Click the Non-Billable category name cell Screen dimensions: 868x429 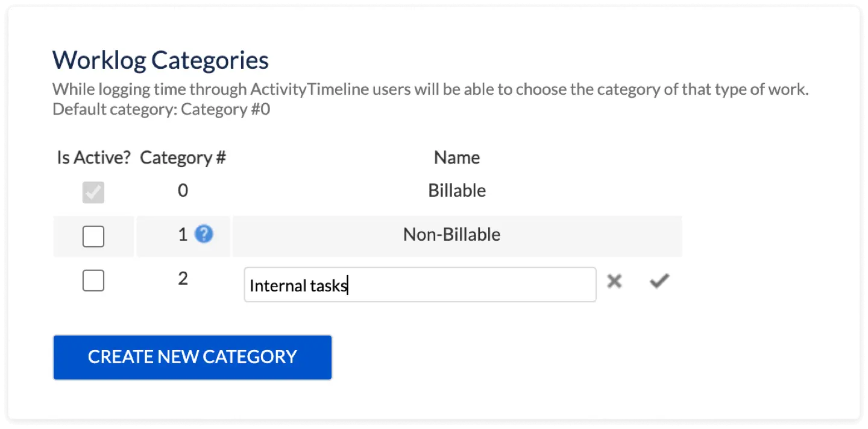[x=451, y=234]
